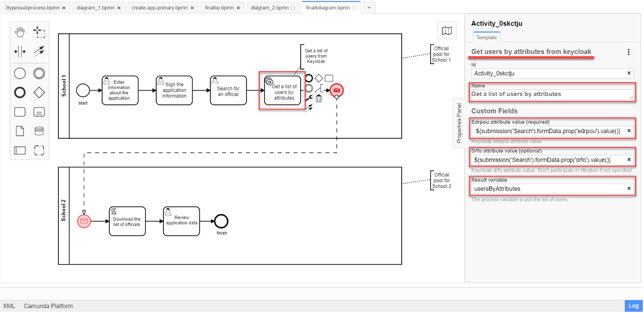The width and height of the screenshot is (644, 313).
Task: Create a gateway from palette diamond
Action: (x=39, y=93)
